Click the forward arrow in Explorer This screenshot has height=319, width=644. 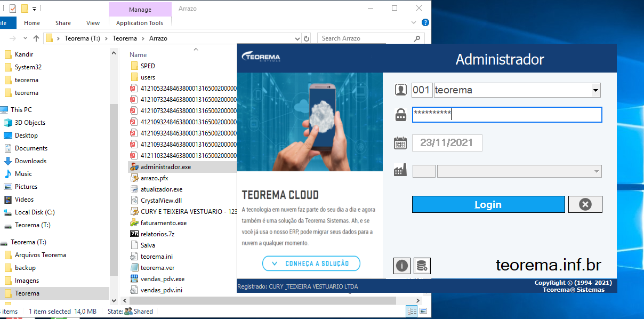[x=12, y=38]
